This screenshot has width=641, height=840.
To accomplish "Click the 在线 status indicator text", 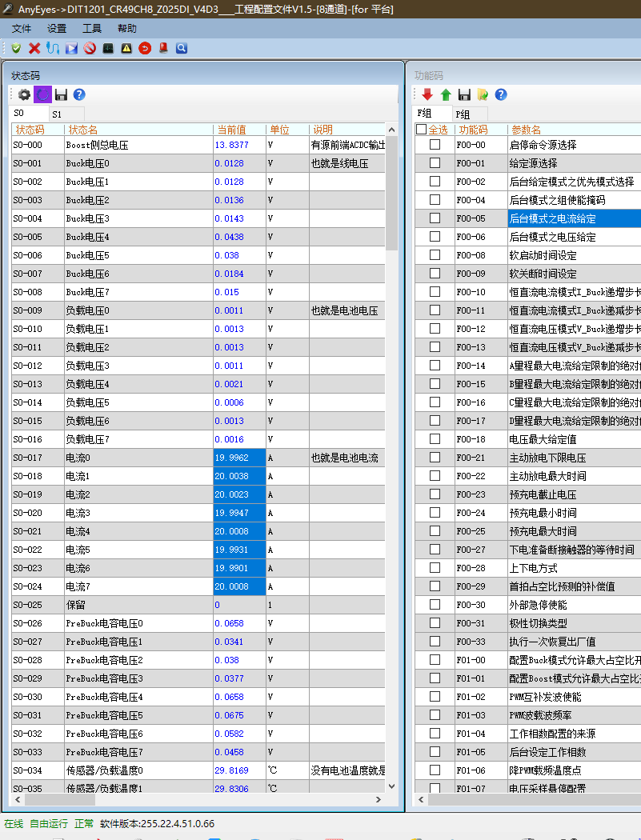I will (14, 823).
